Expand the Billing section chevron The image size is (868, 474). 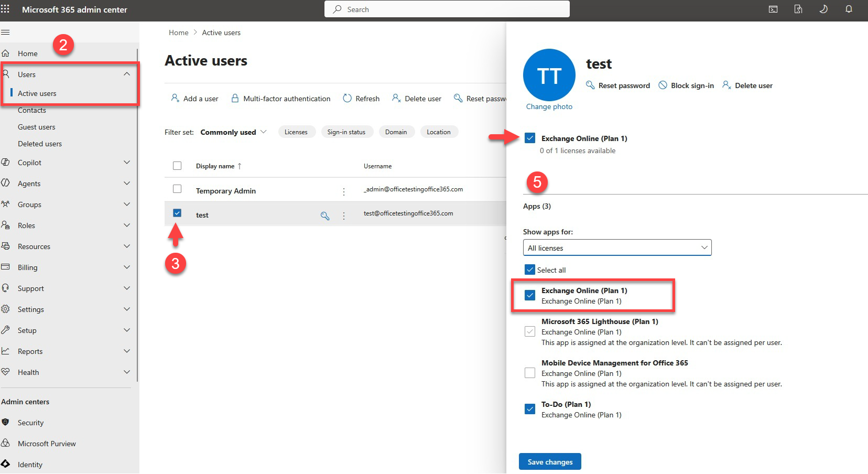coord(127,267)
